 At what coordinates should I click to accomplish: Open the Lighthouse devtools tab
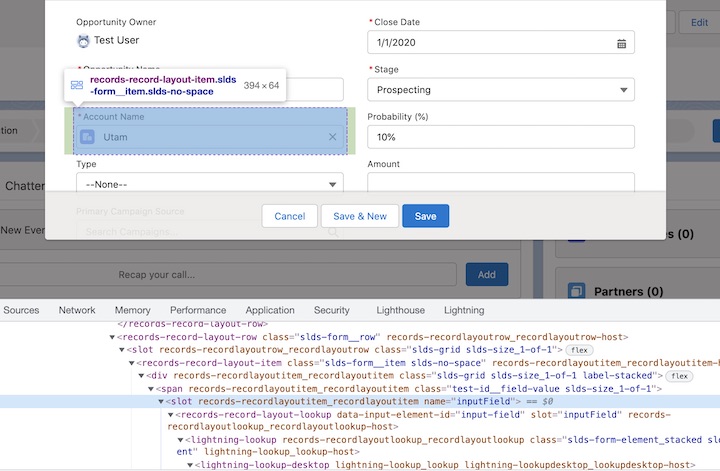(400, 311)
